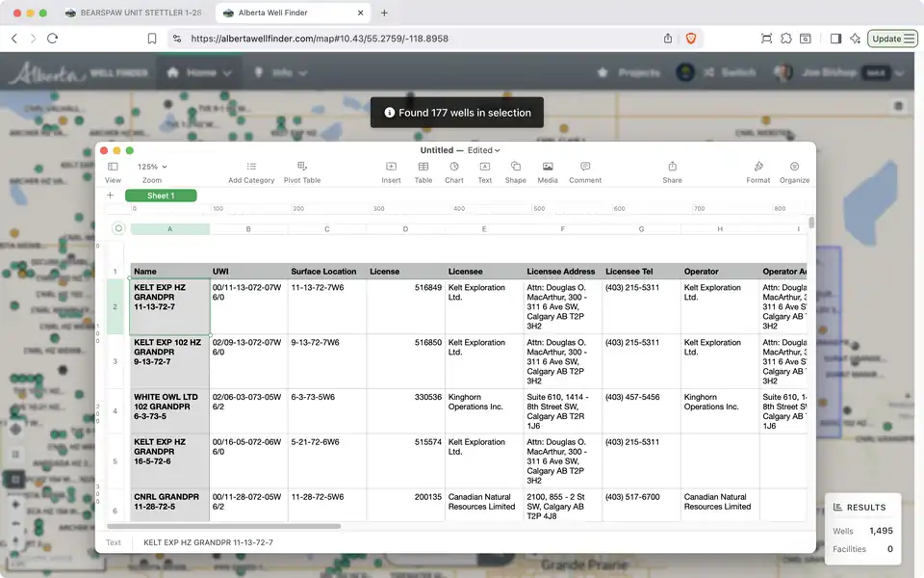
Task: Select cell KELT EXP 102 HZ GRANDPR 9-13-72-7
Action: (169, 361)
